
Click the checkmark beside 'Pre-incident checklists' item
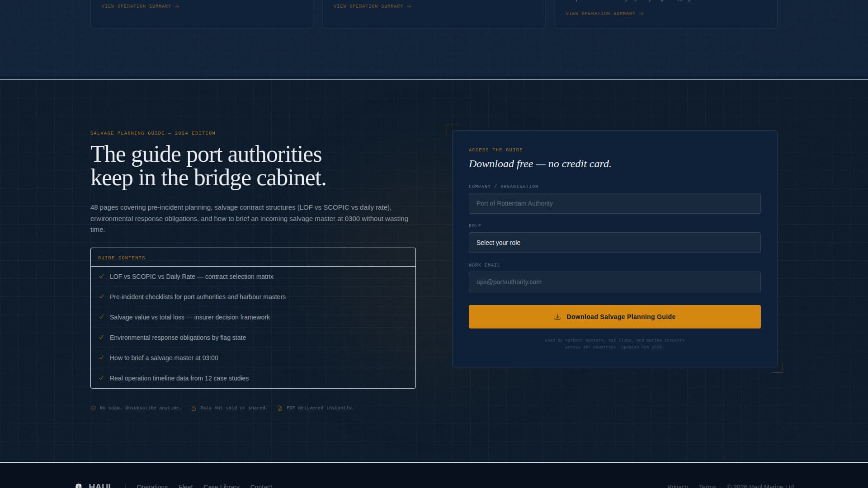tap(101, 297)
